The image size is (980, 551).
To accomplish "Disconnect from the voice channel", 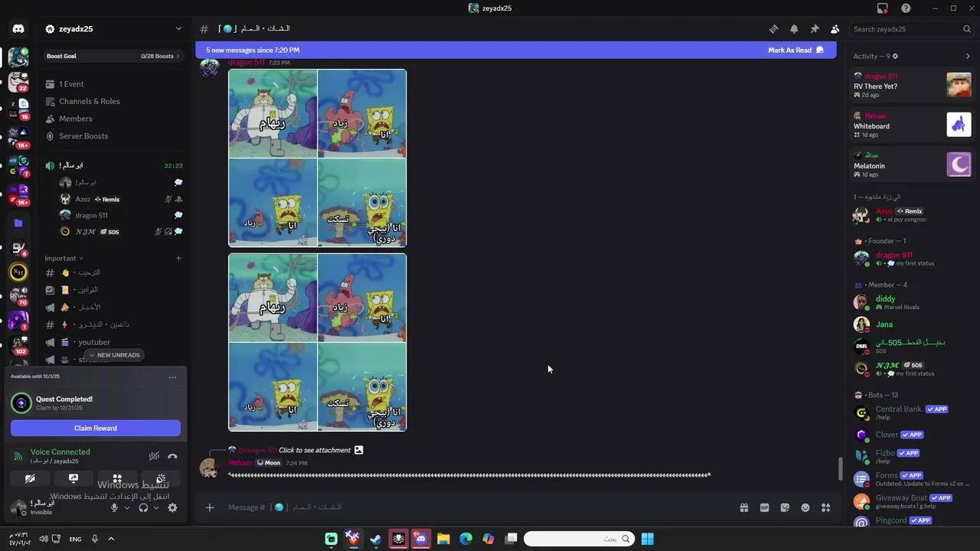I will click(172, 456).
